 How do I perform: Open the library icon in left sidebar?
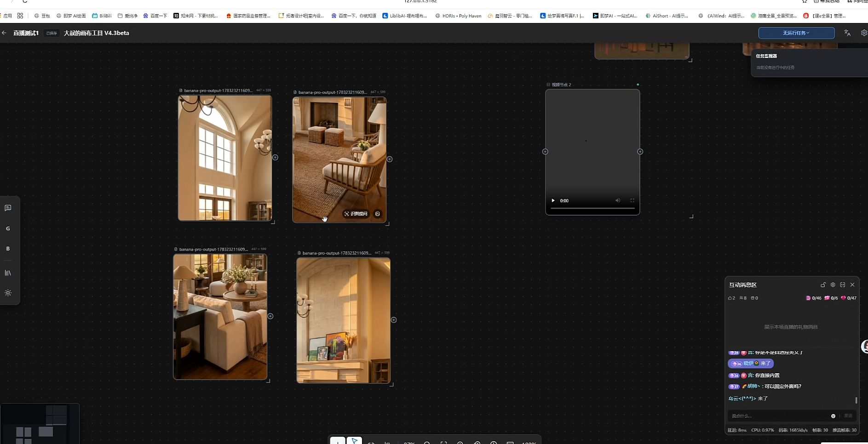[x=8, y=273]
